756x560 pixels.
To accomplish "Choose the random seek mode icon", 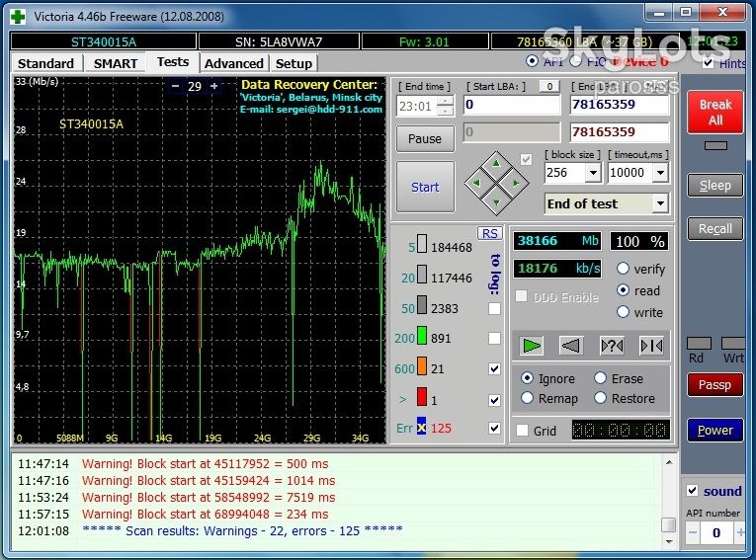I will coord(612,346).
